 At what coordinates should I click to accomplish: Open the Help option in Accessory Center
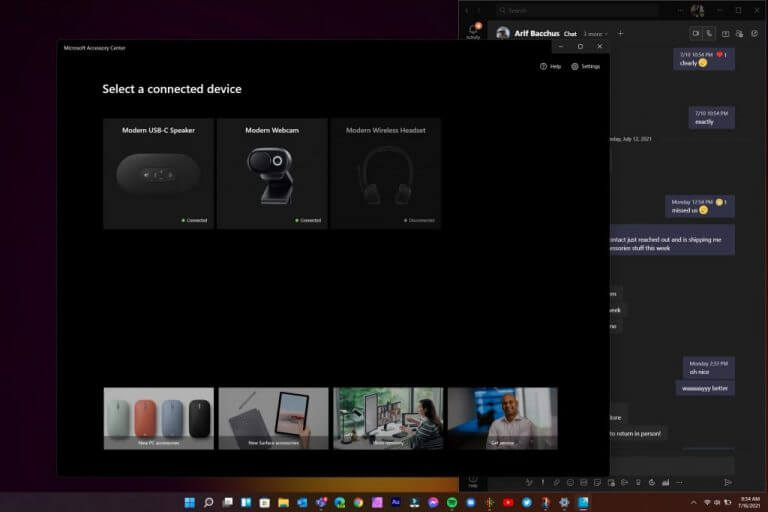point(550,66)
